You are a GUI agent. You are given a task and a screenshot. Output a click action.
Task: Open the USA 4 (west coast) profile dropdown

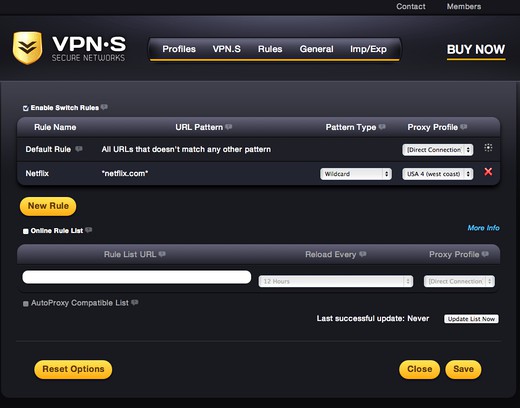(x=437, y=174)
